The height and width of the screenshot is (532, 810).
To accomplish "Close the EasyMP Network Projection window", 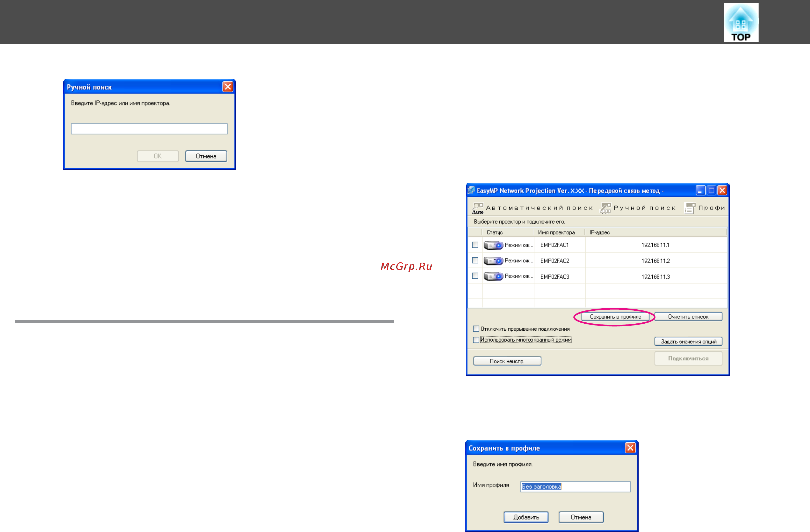I will point(722,190).
